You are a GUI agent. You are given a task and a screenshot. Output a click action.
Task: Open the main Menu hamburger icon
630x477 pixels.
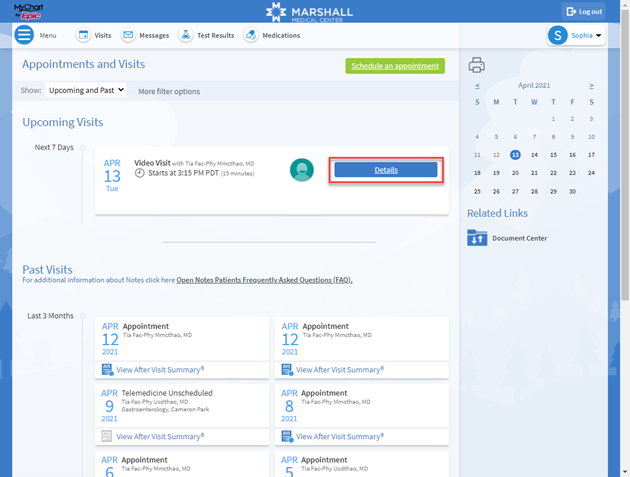tap(24, 35)
